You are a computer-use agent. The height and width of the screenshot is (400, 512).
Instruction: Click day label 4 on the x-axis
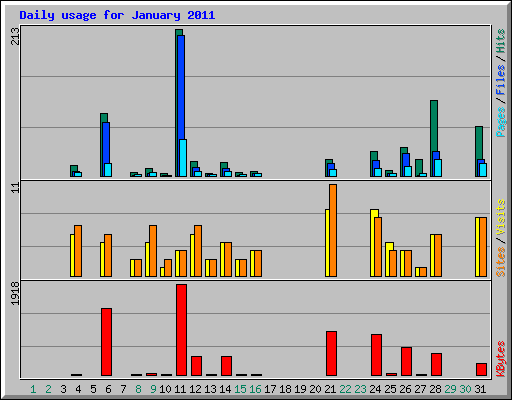coord(78,389)
